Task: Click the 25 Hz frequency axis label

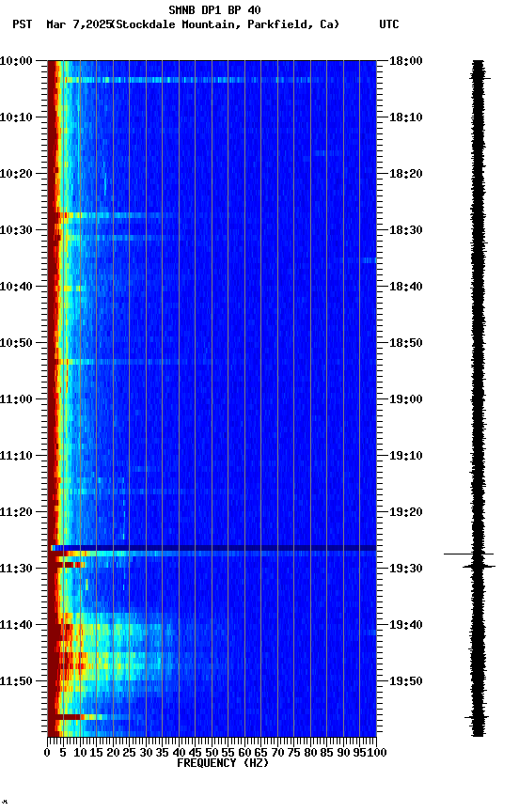Action: click(130, 753)
